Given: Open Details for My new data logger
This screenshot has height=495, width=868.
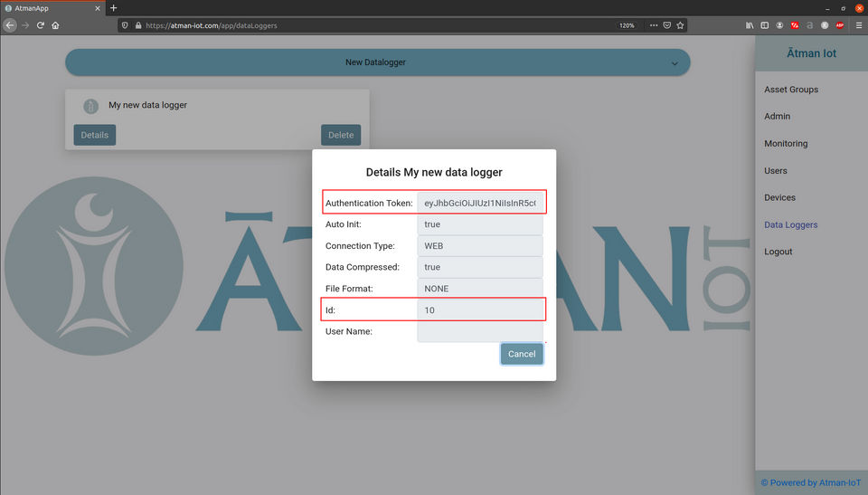Looking at the screenshot, I should [x=95, y=135].
